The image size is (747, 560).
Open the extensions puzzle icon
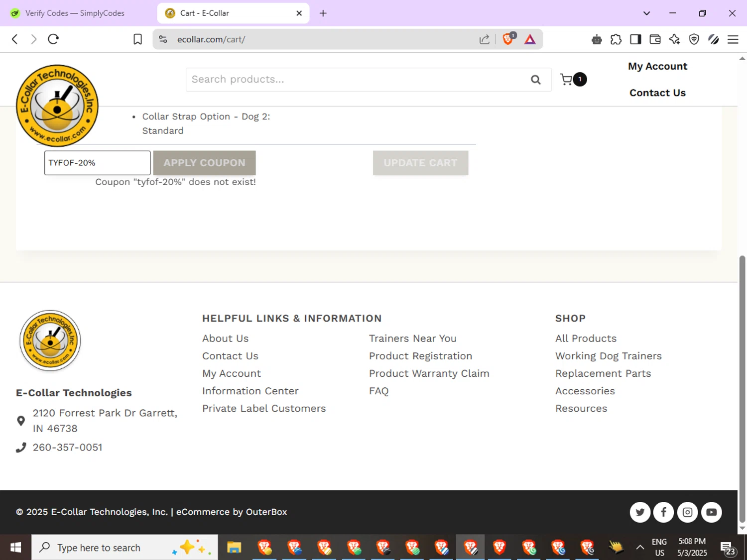coord(616,39)
